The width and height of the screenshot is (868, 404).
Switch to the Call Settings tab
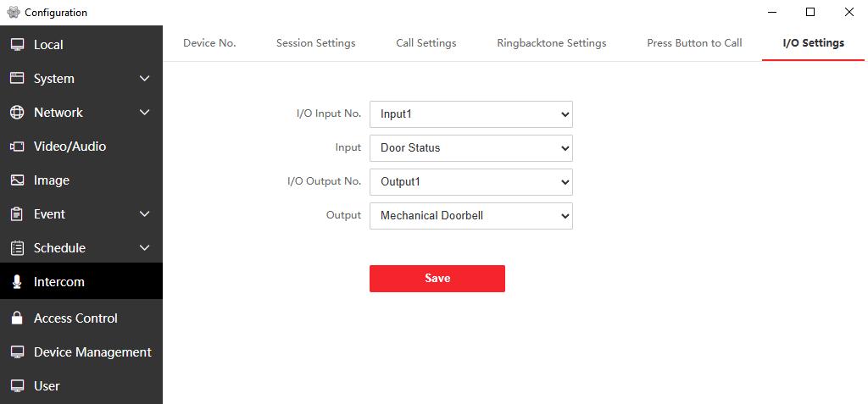[426, 43]
